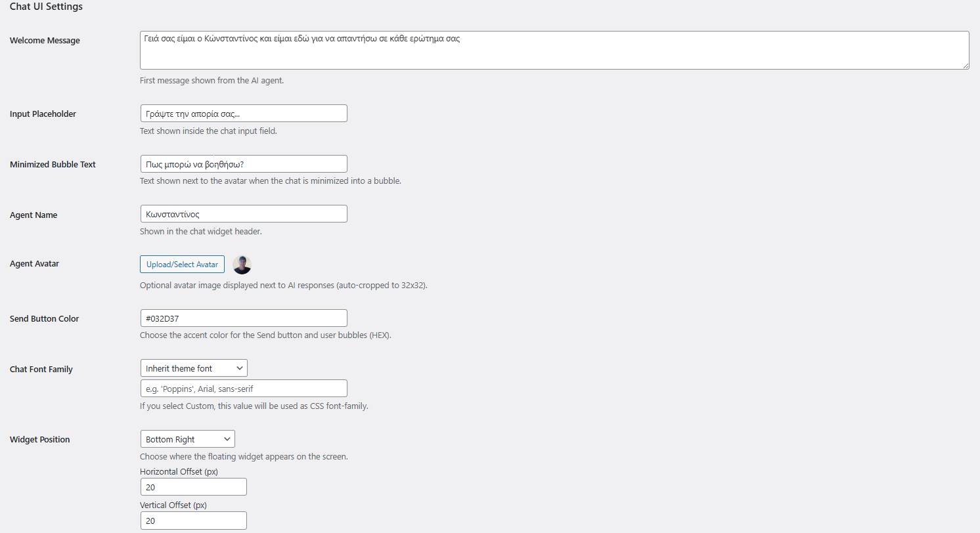Click the Chat Font Family label
980x533 pixels.
pos(41,370)
